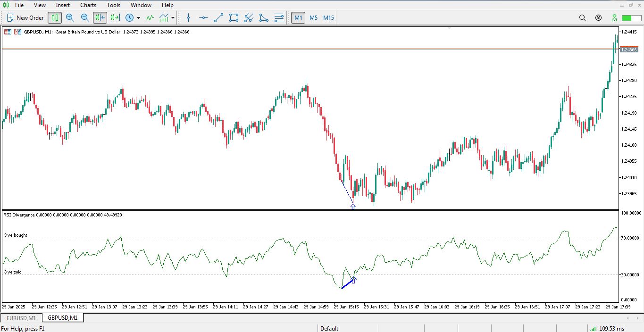This screenshot has height=332, width=644.
Task: Click the GBPUSD chart title text
Action: 107,32
